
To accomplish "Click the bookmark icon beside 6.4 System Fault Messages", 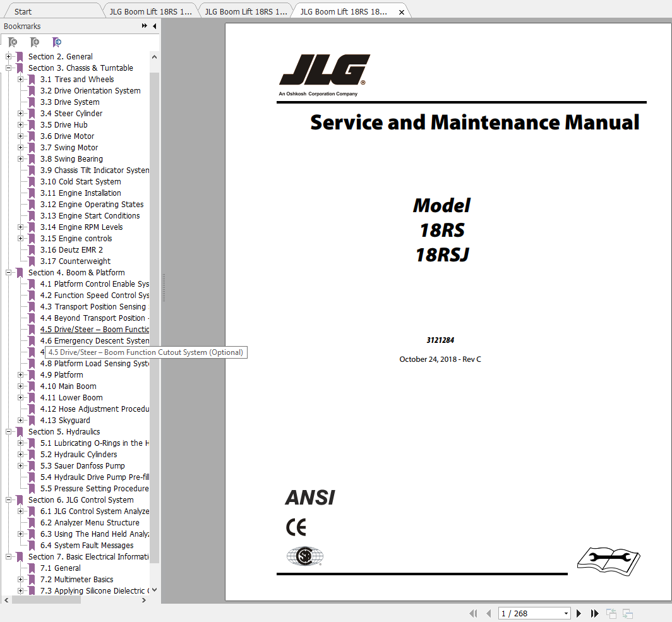I will 32,546.
